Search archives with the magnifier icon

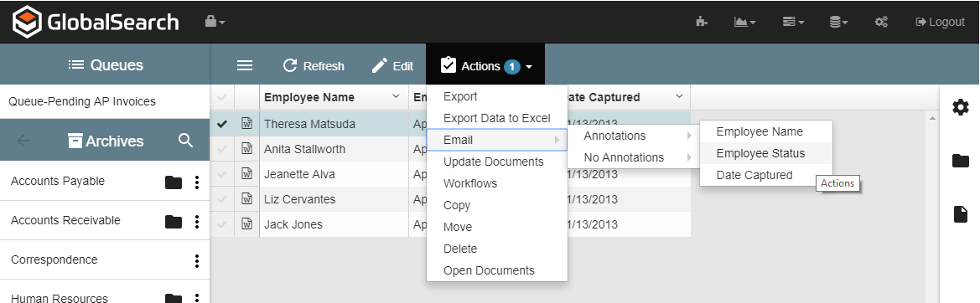point(185,141)
